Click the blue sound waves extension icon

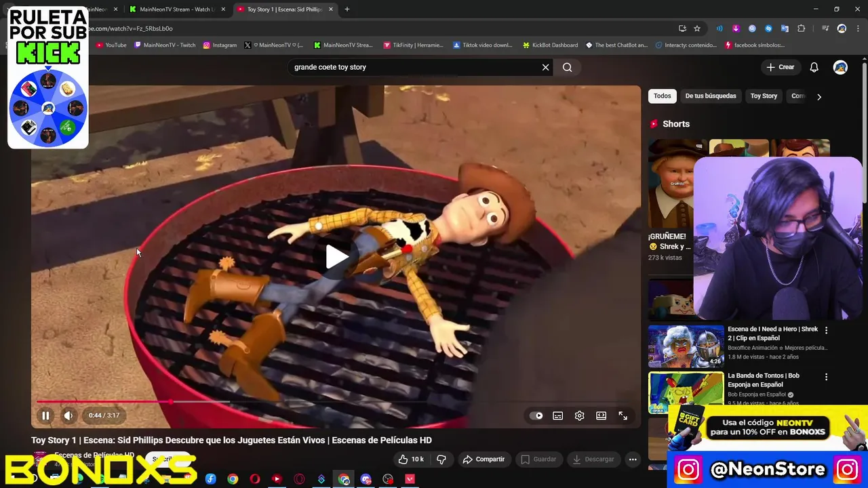click(x=719, y=28)
